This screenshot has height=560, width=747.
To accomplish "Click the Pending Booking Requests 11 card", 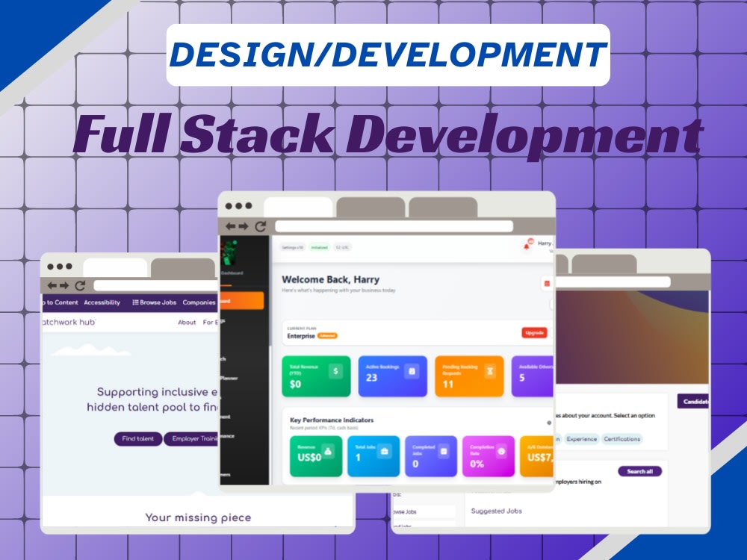I will click(x=469, y=376).
